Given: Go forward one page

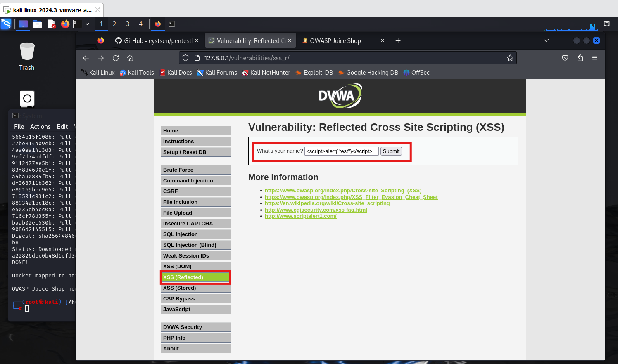Looking at the screenshot, I should pos(101,58).
